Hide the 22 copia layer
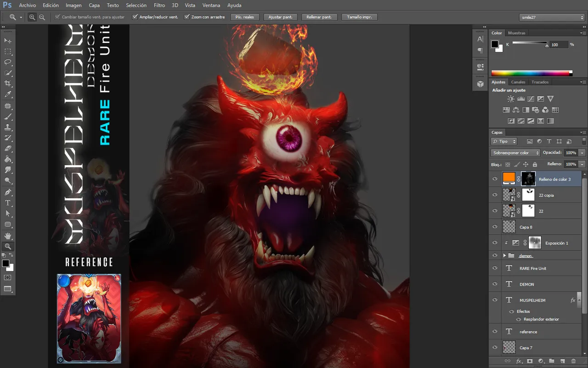The image size is (588, 368). (495, 195)
